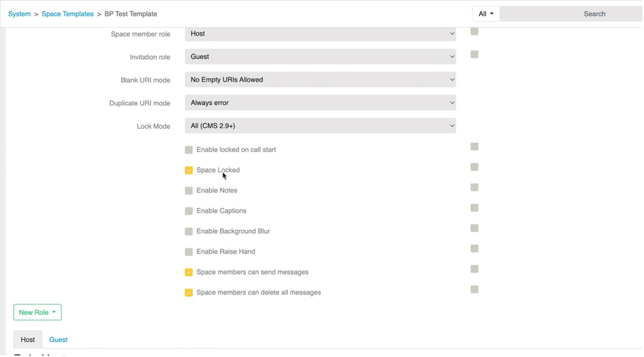Select the Host tab

point(28,340)
